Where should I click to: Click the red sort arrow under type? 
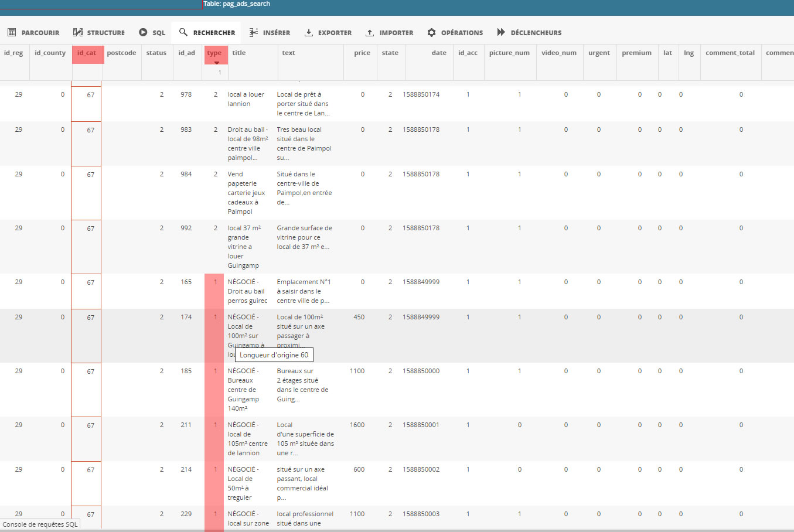point(216,63)
